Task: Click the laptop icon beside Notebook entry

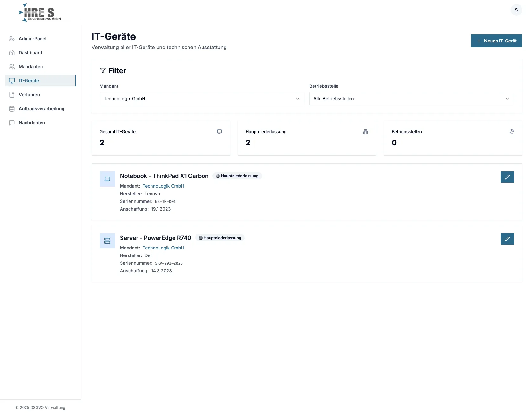Action: coord(107,179)
